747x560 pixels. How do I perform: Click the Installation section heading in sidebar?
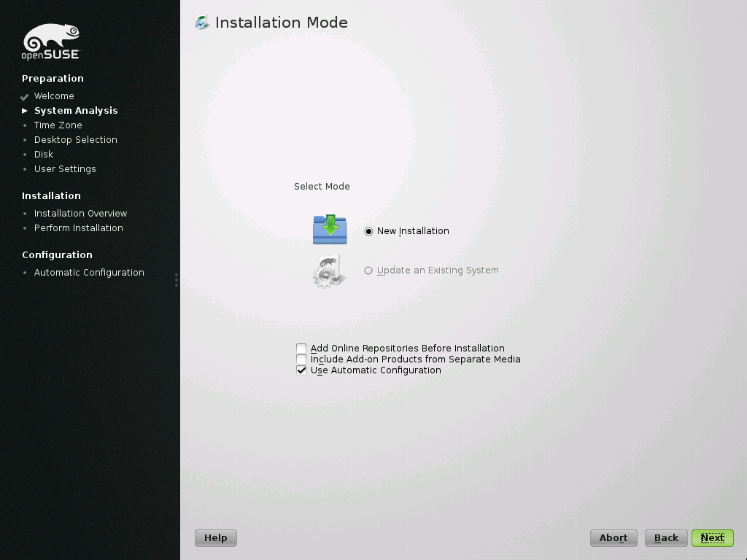[52, 195]
